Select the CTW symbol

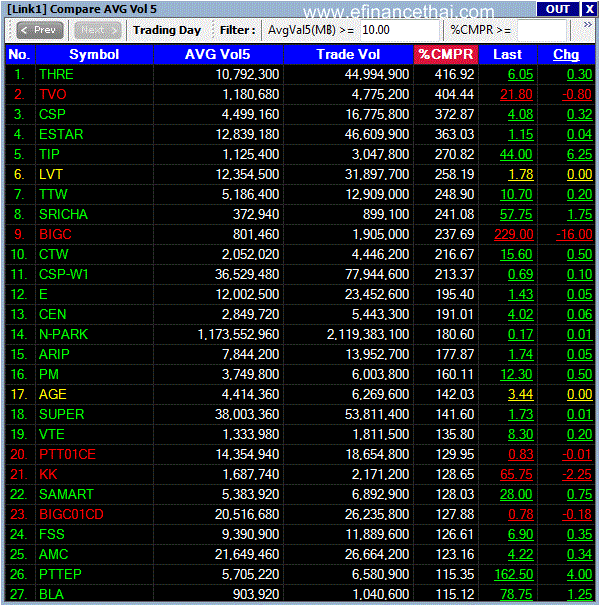[x=54, y=255]
